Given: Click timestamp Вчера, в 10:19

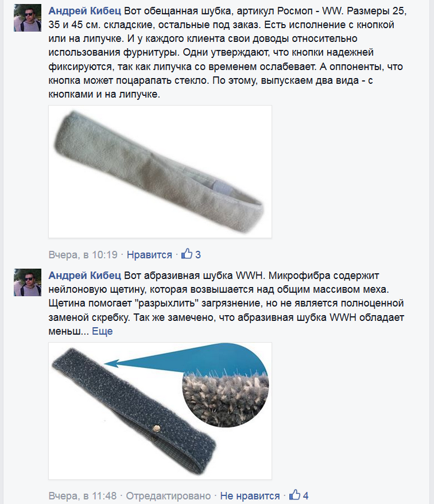Looking at the screenshot, I should (83, 254).
